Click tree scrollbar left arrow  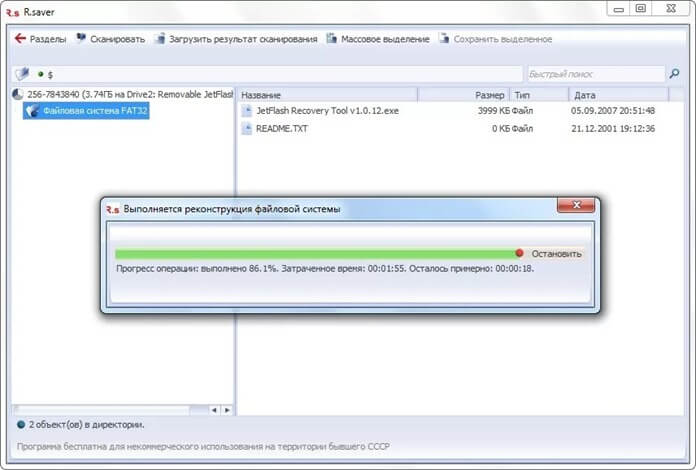[214, 410]
